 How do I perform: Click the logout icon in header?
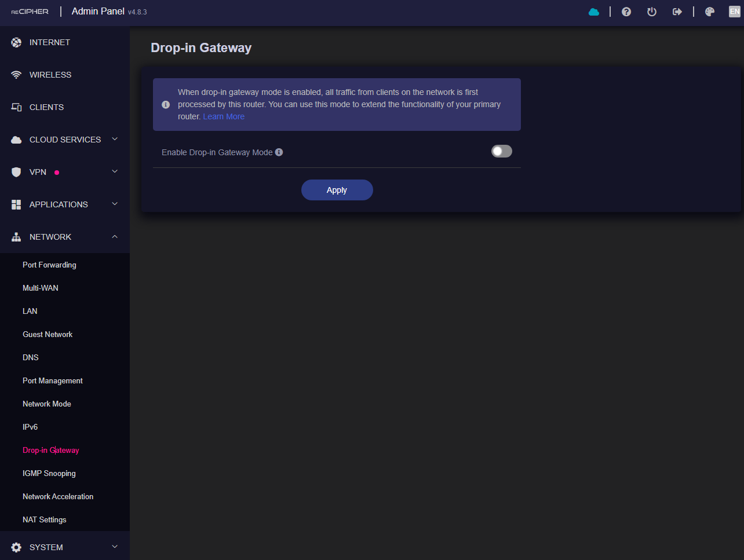pyautogui.click(x=677, y=12)
